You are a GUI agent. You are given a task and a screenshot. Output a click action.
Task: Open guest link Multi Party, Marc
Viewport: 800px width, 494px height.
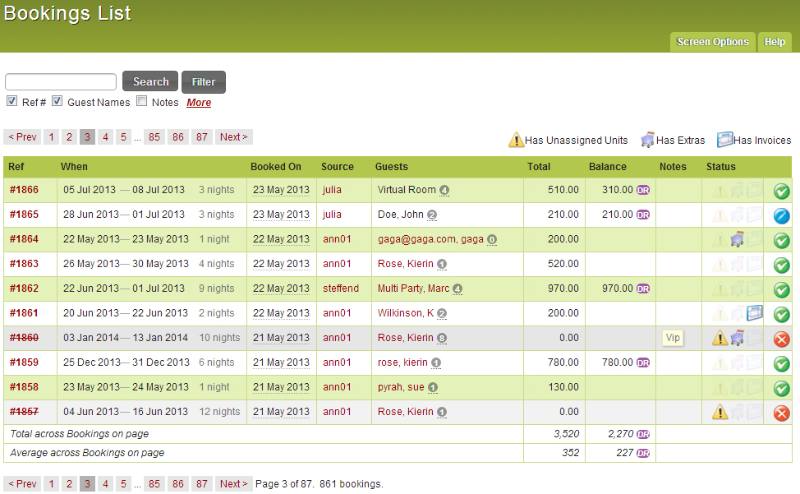coord(413,288)
